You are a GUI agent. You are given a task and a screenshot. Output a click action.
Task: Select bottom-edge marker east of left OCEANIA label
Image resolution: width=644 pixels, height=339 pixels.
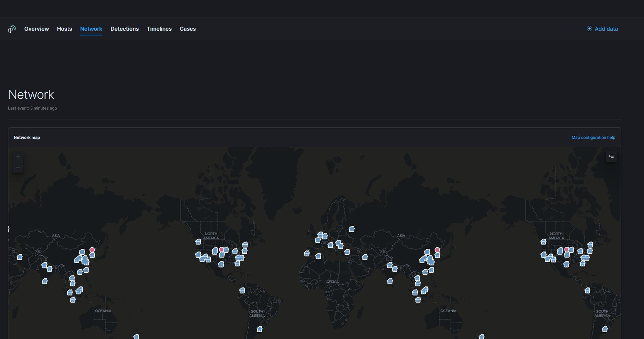[x=136, y=336]
